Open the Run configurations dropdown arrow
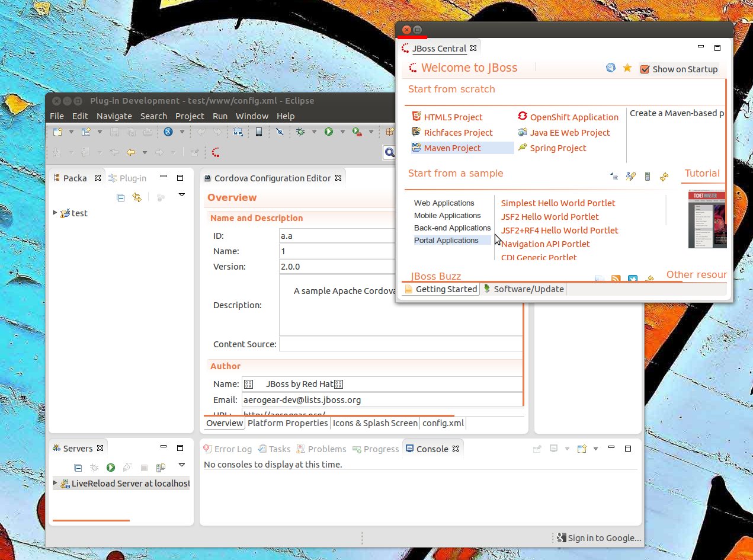The image size is (753, 560). 342,132
